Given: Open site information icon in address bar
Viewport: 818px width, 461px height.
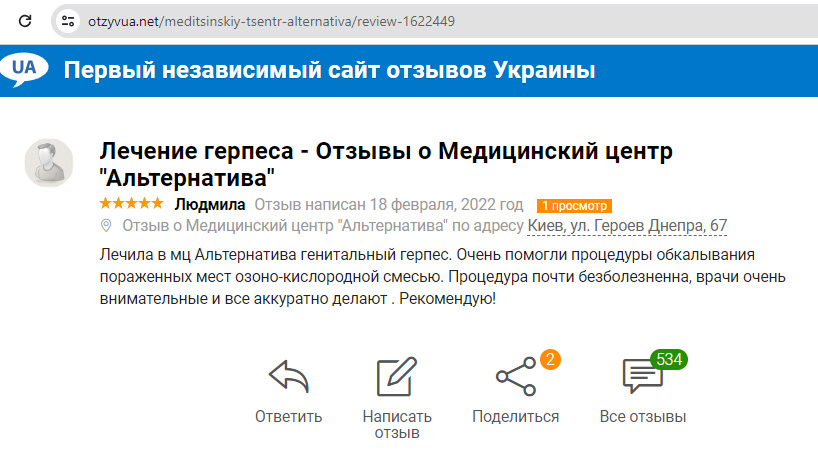Looking at the screenshot, I should click(68, 20).
